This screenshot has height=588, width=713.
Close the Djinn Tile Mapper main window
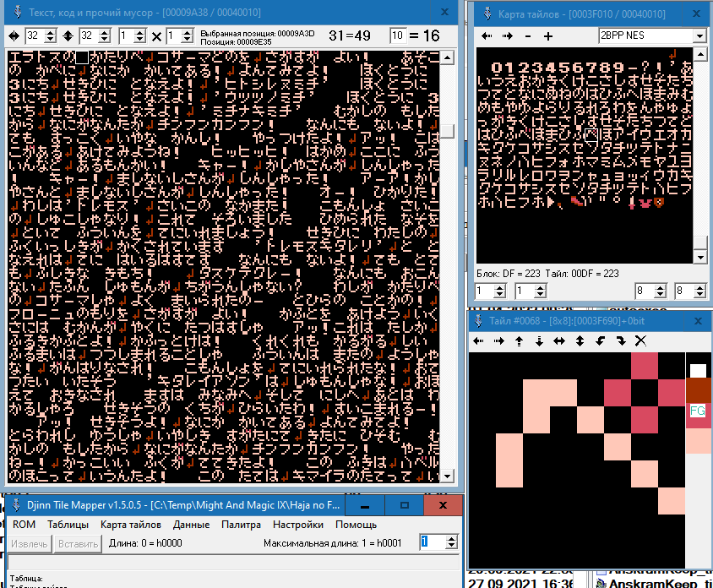[x=443, y=505]
